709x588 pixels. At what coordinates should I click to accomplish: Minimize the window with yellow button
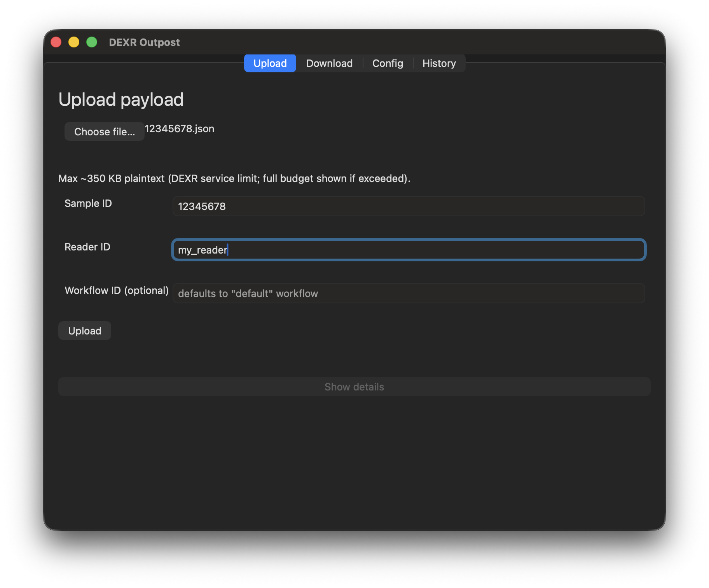tap(74, 42)
